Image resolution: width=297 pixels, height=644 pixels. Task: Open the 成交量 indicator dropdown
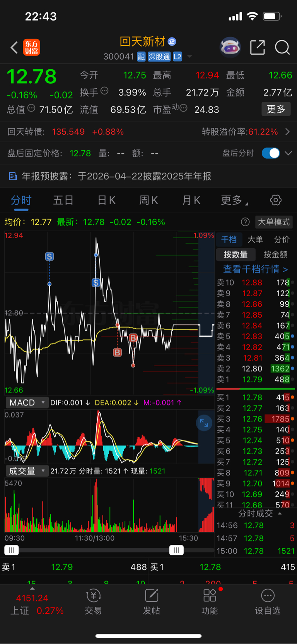(x=27, y=471)
